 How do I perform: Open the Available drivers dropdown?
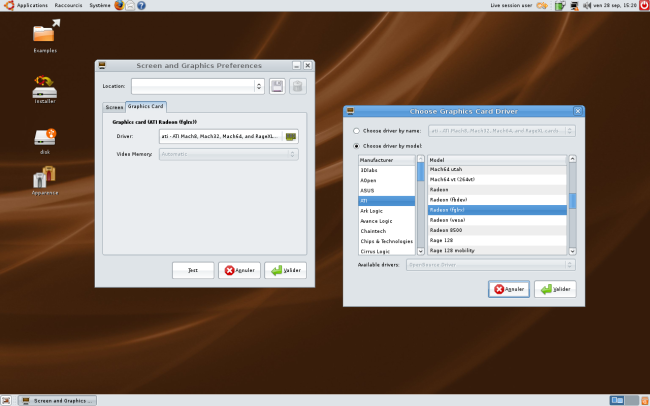(491, 265)
